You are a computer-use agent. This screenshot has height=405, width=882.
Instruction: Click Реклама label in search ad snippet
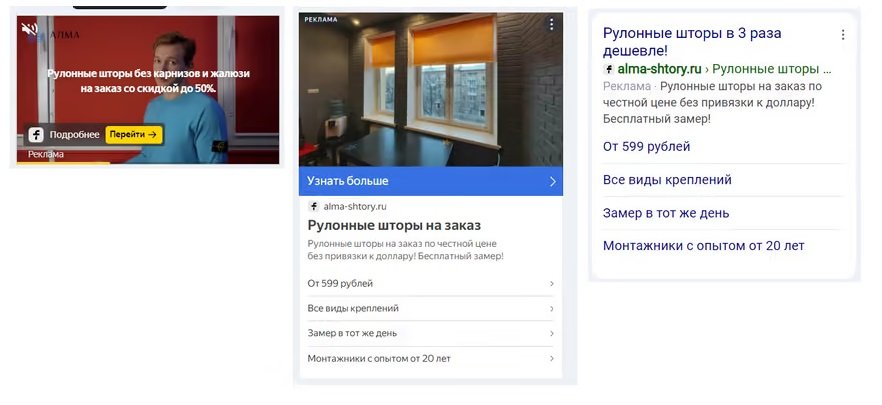626,87
